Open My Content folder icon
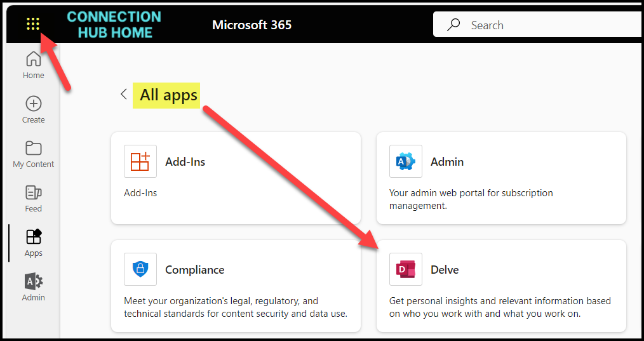The image size is (644, 341). pyautogui.click(x=34, y=149)
